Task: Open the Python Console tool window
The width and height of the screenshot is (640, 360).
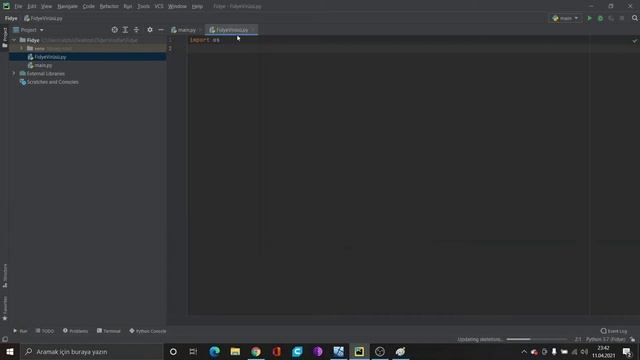Action: click(148, 331)
